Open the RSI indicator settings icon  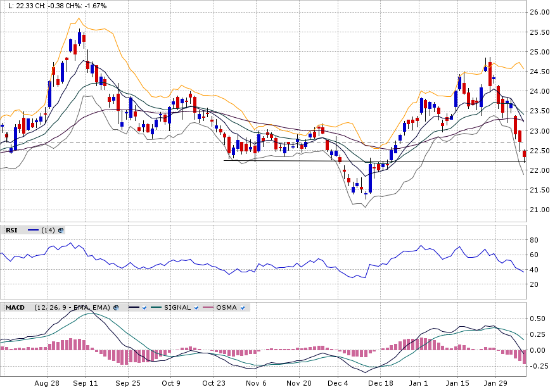[61, 231]
